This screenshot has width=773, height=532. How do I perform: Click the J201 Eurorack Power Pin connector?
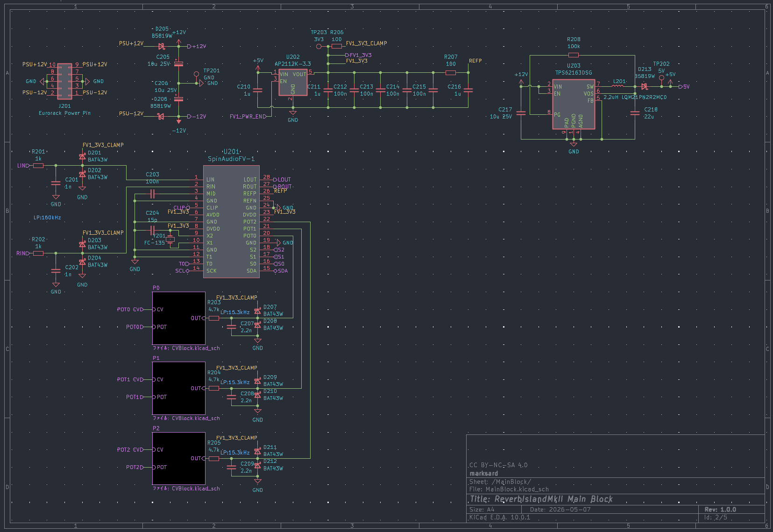point(65,81)
